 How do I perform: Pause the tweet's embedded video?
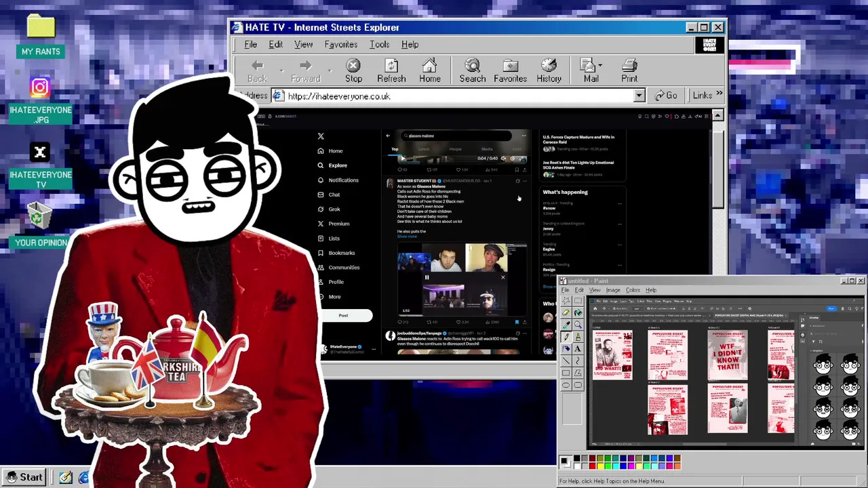click(x=427, y=277)
